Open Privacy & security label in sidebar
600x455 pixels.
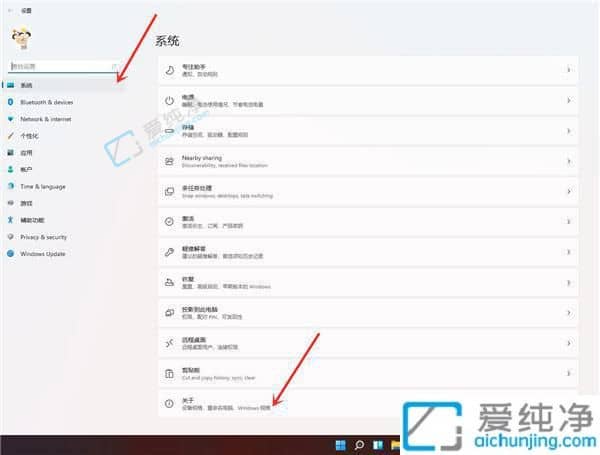pyautogui.click(x=43, y=237)
